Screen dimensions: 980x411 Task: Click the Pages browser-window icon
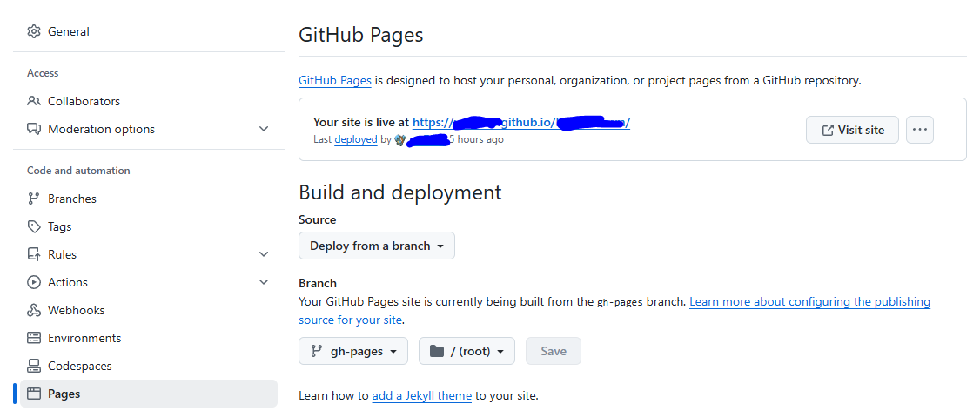pos(34,394)
